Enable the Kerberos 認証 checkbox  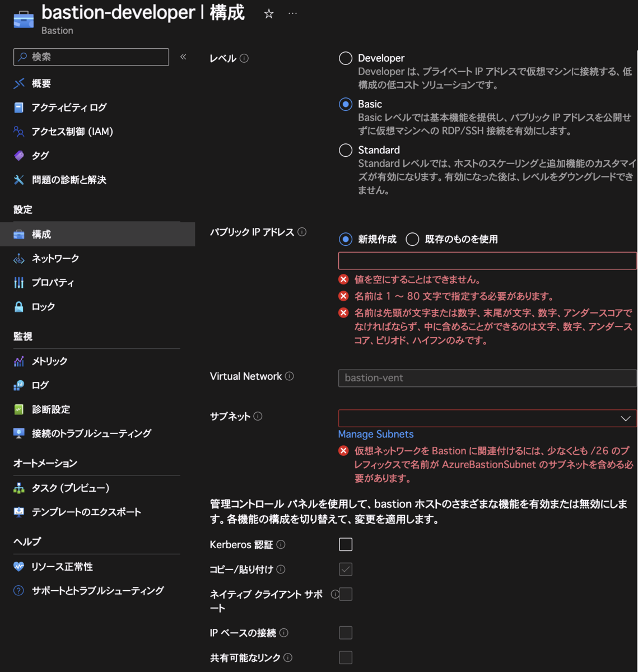(346, 544)
